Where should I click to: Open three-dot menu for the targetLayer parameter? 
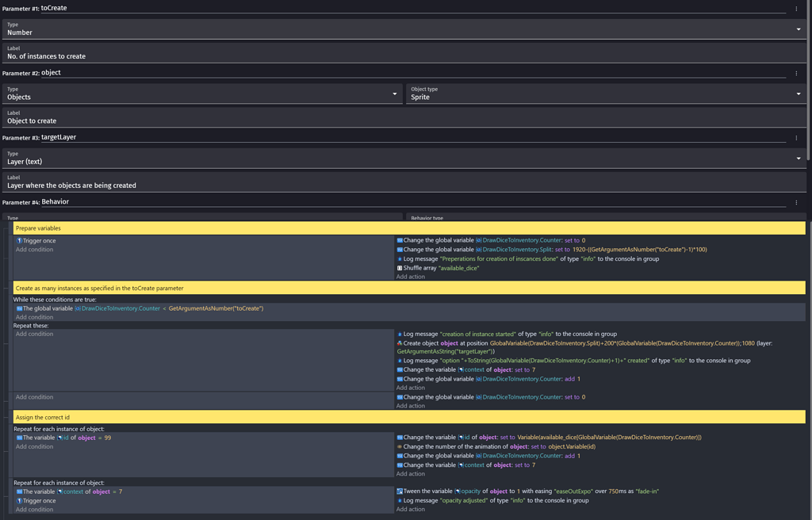click(796, 138)
